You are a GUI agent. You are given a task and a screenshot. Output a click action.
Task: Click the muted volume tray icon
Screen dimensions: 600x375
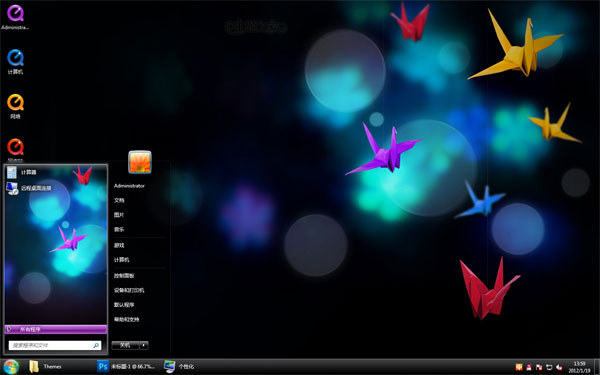(559, 367)
